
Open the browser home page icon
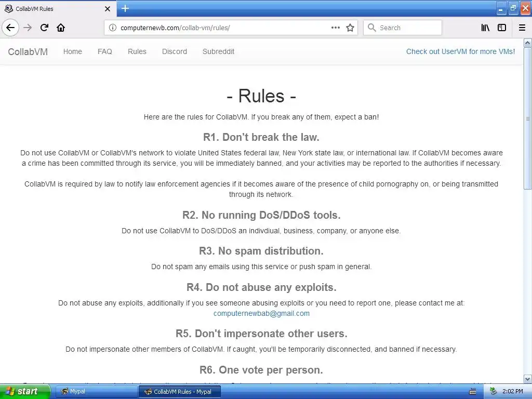61,28
